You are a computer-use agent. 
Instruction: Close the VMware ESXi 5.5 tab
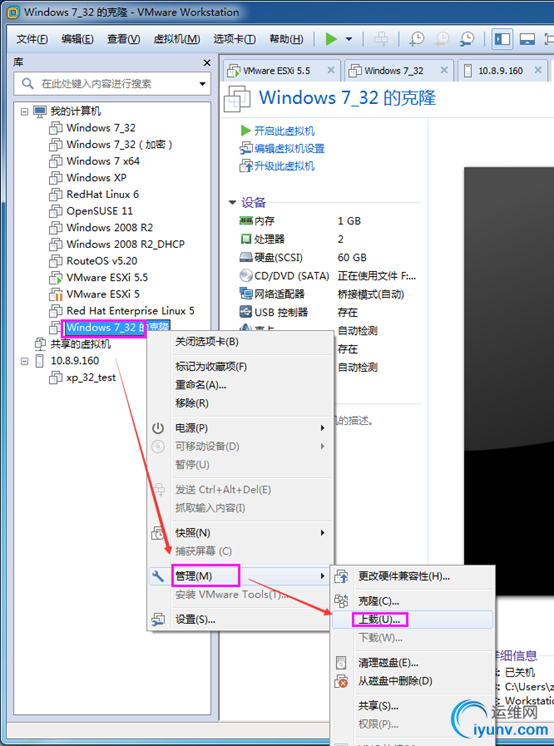click(331, 70)
